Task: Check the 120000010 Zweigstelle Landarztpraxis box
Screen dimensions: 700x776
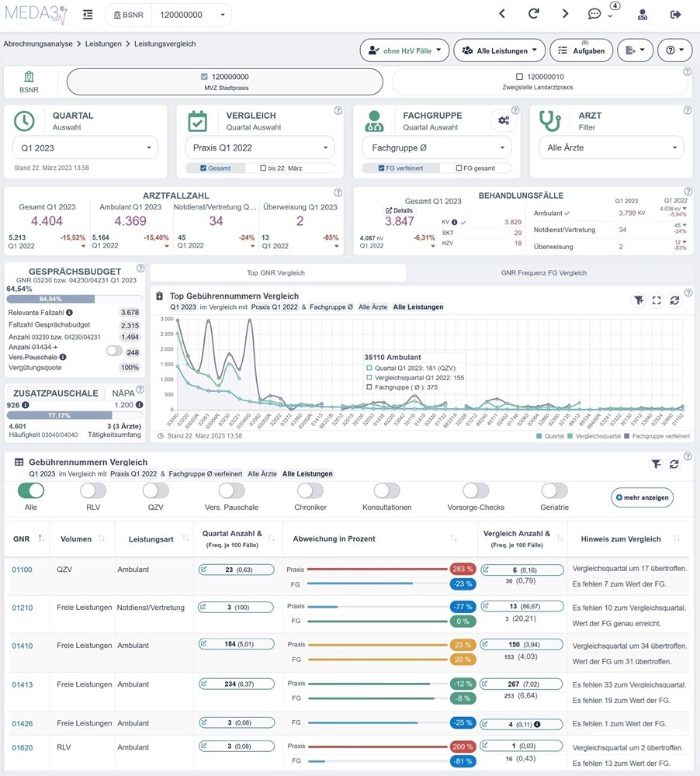Action: [519, 77]
